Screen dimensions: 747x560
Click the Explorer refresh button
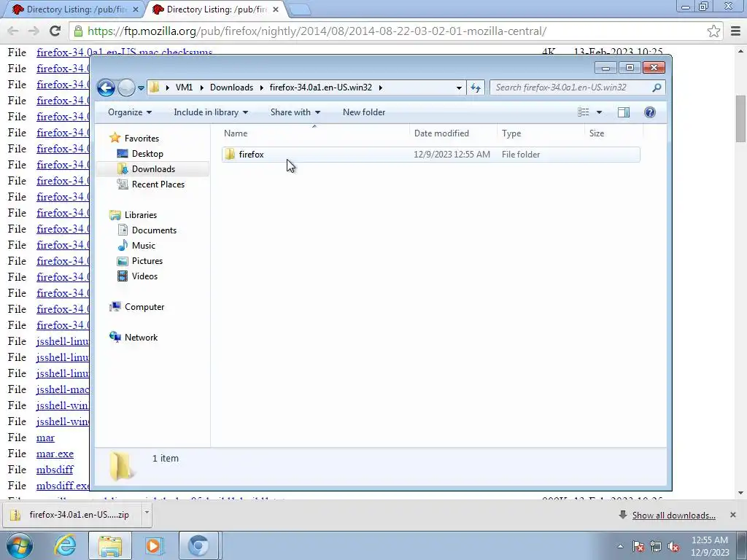(476, 87)
